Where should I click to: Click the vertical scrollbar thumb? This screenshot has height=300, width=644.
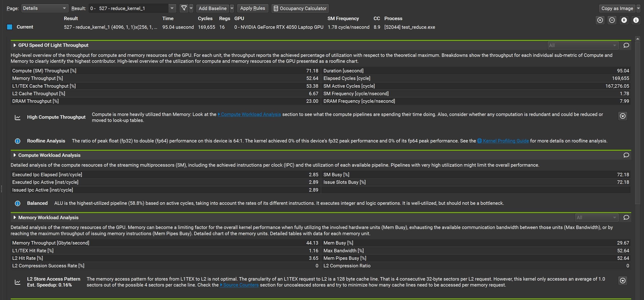pos(638,123)
